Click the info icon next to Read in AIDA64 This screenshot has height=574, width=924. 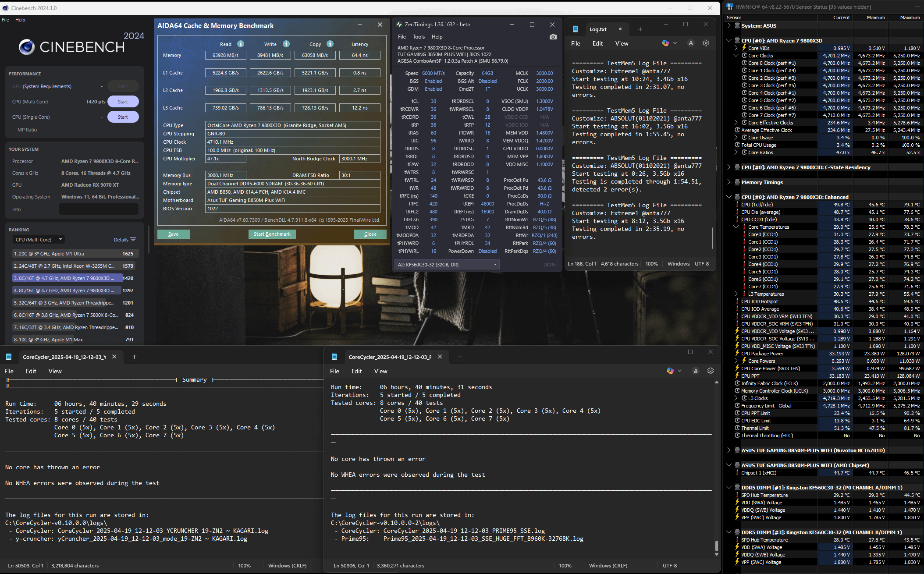point(241,44)
